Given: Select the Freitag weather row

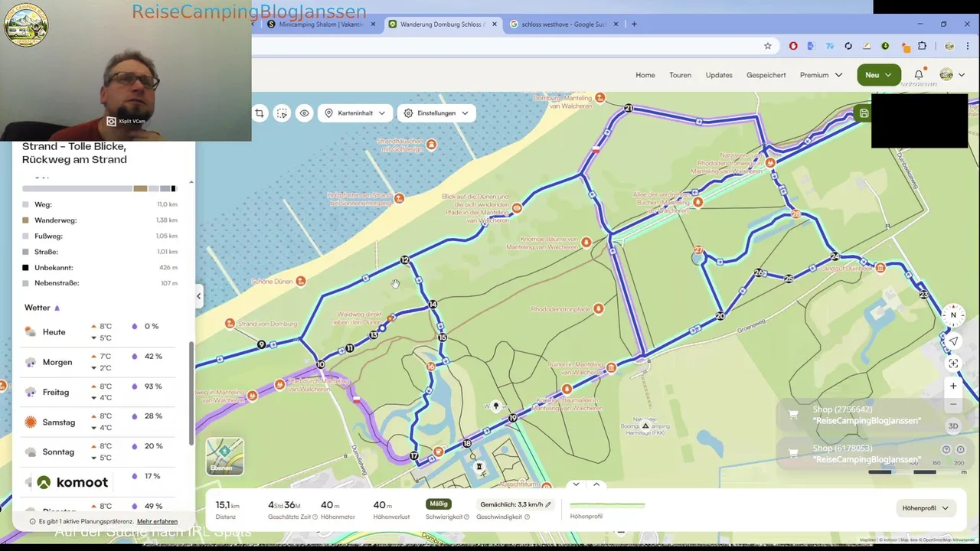Looking at the screenshot, I should click(100, 392).
